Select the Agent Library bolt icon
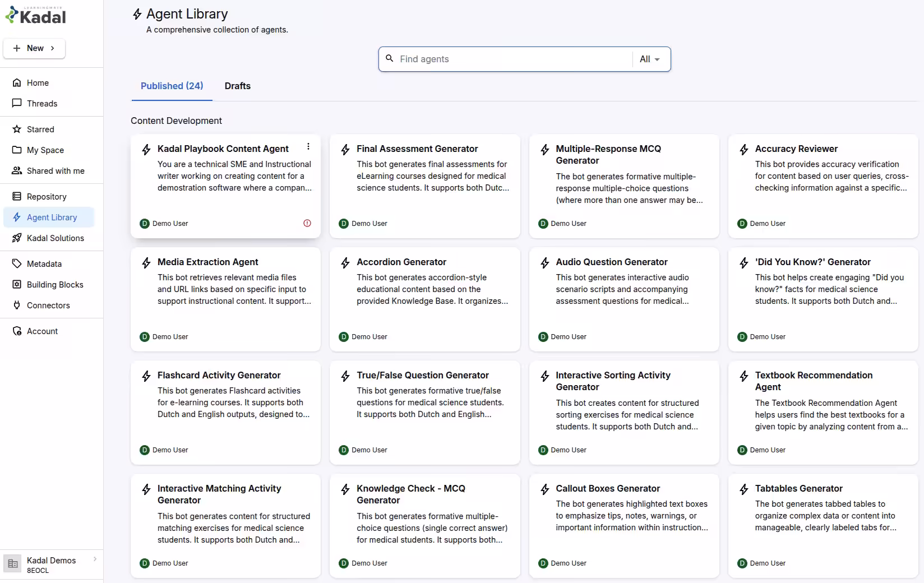The width and height of the screenshot is (924, 583). [x=17, y=218]
